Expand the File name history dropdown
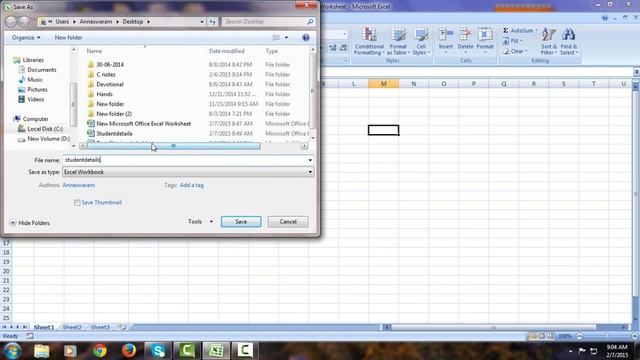This screenshot has width=640, height=360. pos(310,160)
